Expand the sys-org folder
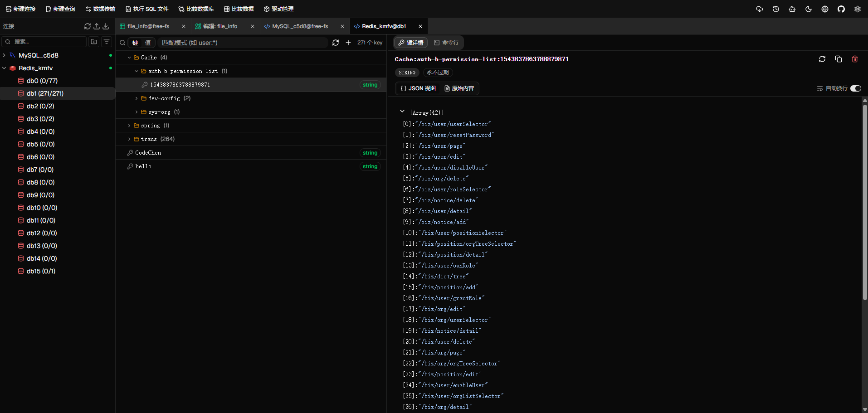Screen dimensions: 868x413 click(x=137, y=112)
